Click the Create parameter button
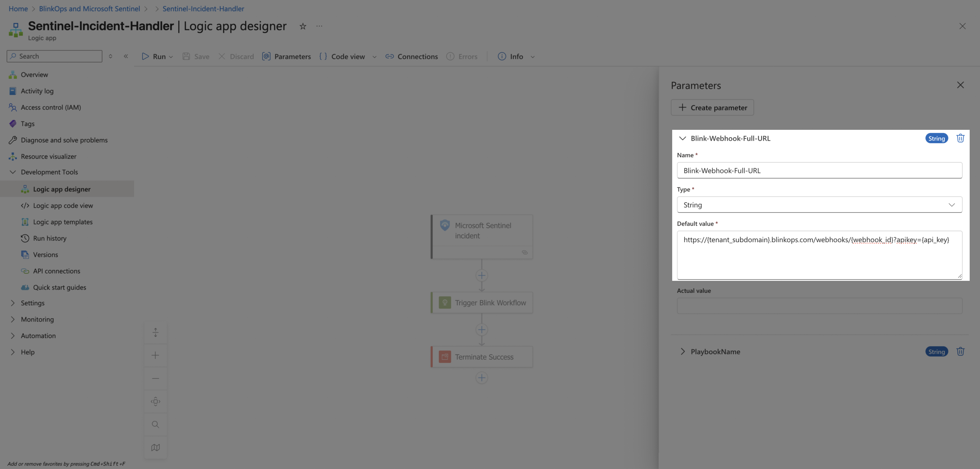This screenshot has height=469, width=980. pos(712,108)
